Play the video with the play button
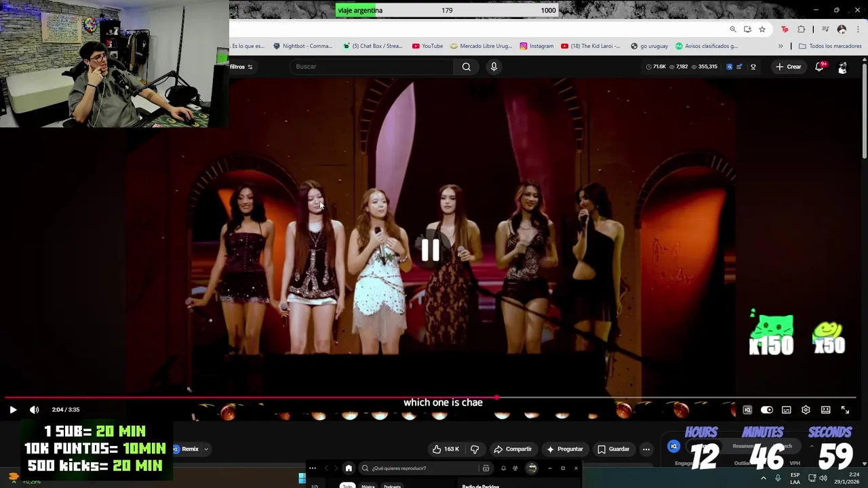Viewport: 868px width, 488px height. tap(13, 409)
